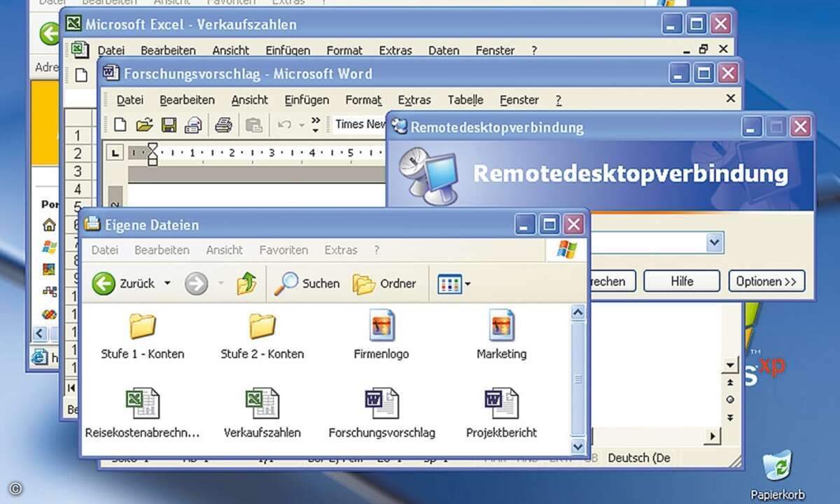
Task: Open the Bearbeiten menu in Excel
Action: point(167,50)
